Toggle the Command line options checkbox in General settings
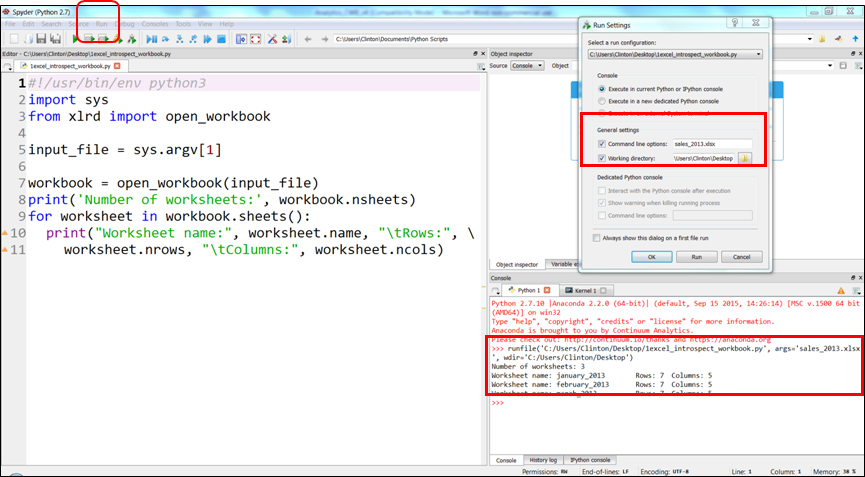865x477 pixels. coord(601,144)
